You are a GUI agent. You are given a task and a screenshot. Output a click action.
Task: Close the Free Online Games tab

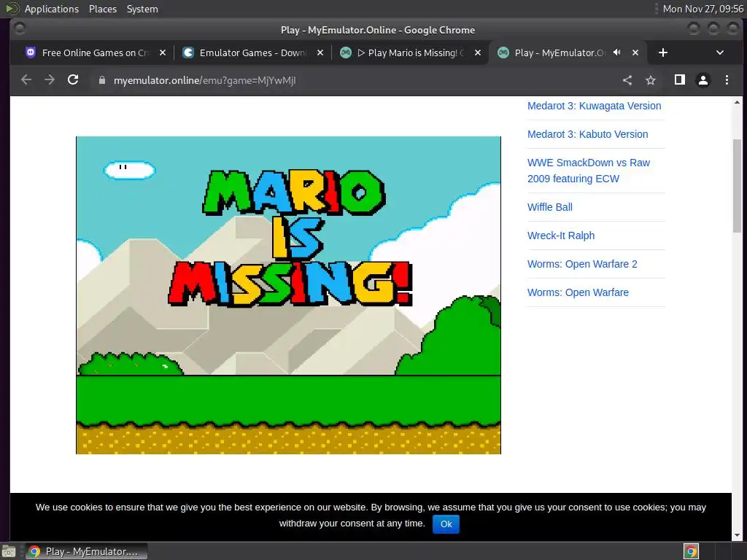click(163, 52)
